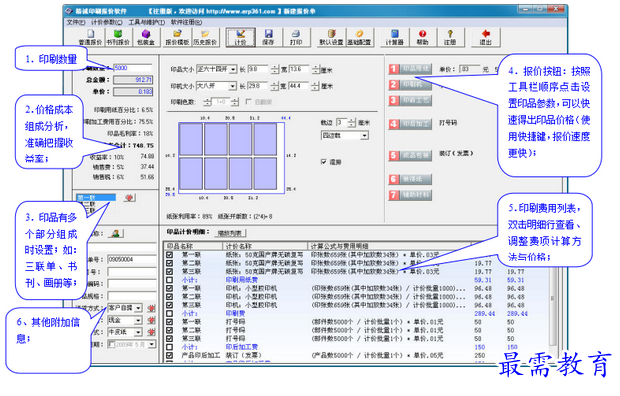Image resolution: width=620 pixels, height=396 pixels.
Task: Click the 退出 exit arrow icon
Action: [486, 37]
